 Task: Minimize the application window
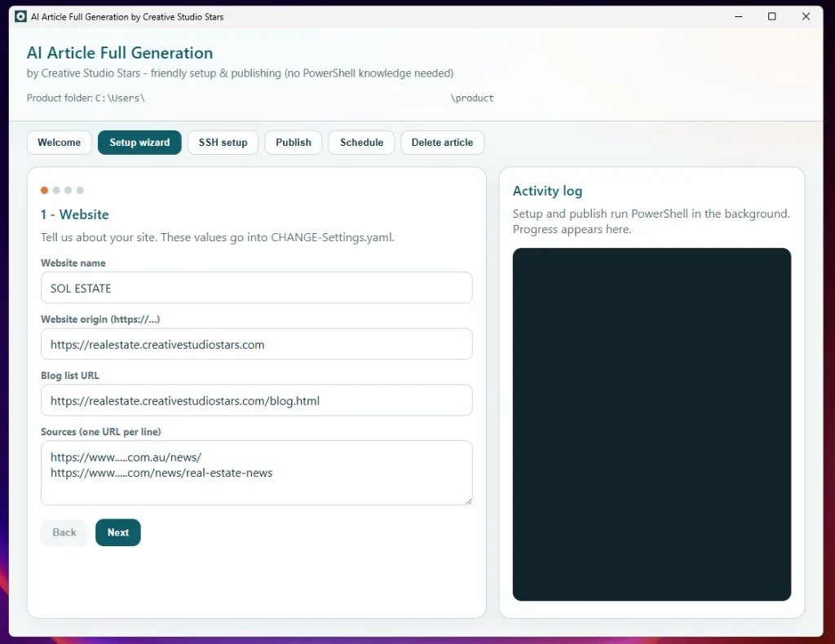[739, 16]
